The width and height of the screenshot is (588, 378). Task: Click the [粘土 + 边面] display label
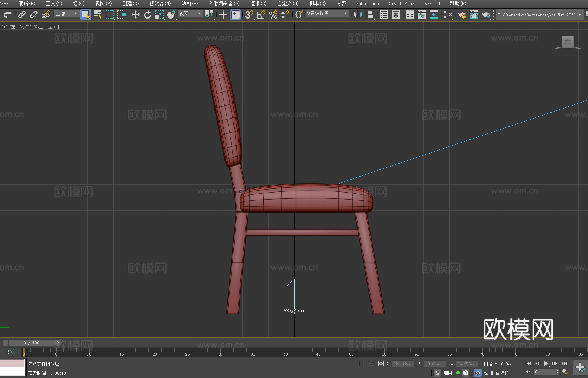46,27
